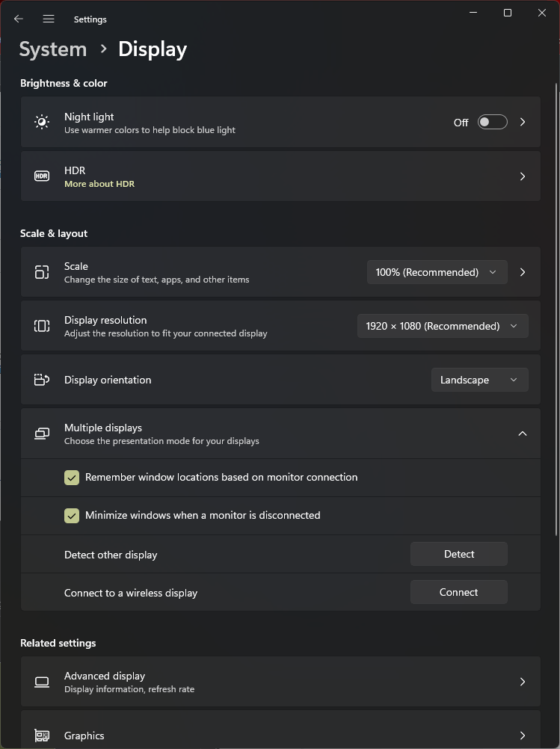Disable minimize windows when a monitor is disconnected
The height and width of the screenshot is (749, 560).
tap(72, 515)
